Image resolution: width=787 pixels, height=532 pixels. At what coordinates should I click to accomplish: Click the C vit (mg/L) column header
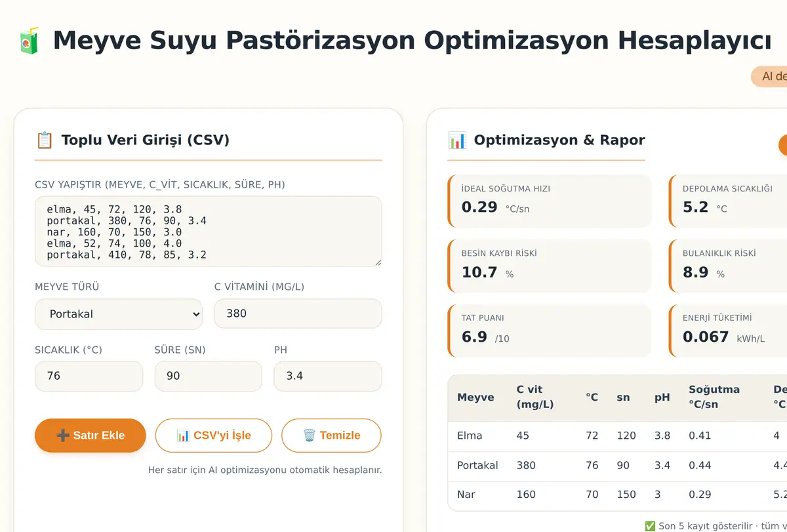pyautogui.click(x=535, y=398)
